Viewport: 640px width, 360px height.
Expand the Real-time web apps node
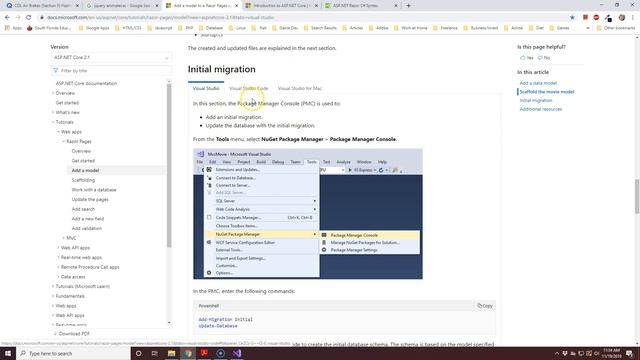point(58,257)
